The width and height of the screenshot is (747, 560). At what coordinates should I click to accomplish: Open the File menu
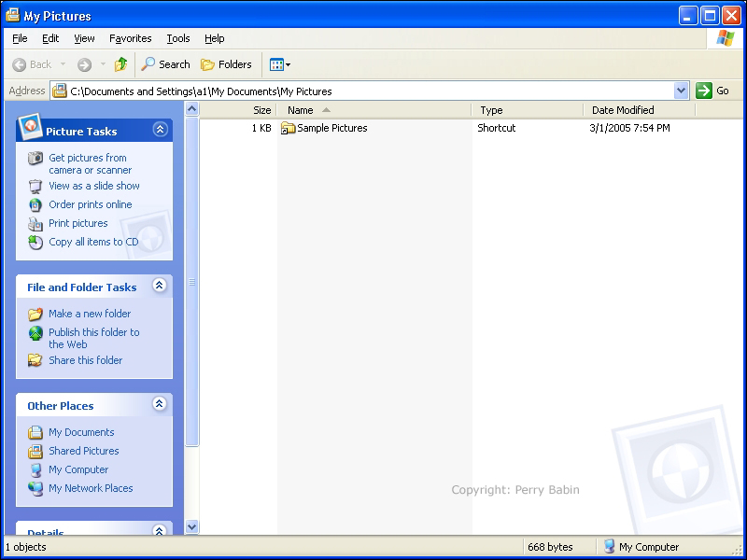(20, 38)
